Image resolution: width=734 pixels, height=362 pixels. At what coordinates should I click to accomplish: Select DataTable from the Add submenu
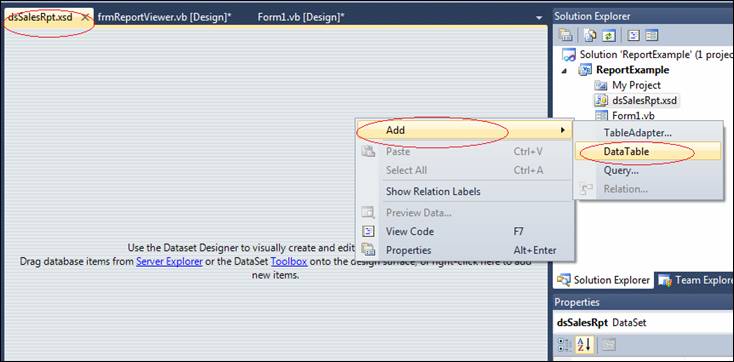pyautogui.click(x=648, y=151)
